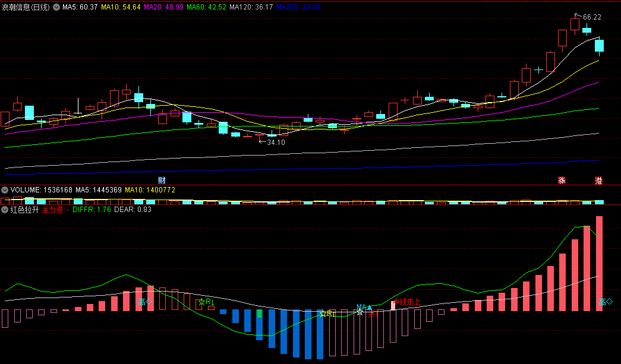This screenshot has height=364, width=621.
Task: Click the green DIFFR: 1.76 label
Action: pyautogui.click(x=92, y=210)
